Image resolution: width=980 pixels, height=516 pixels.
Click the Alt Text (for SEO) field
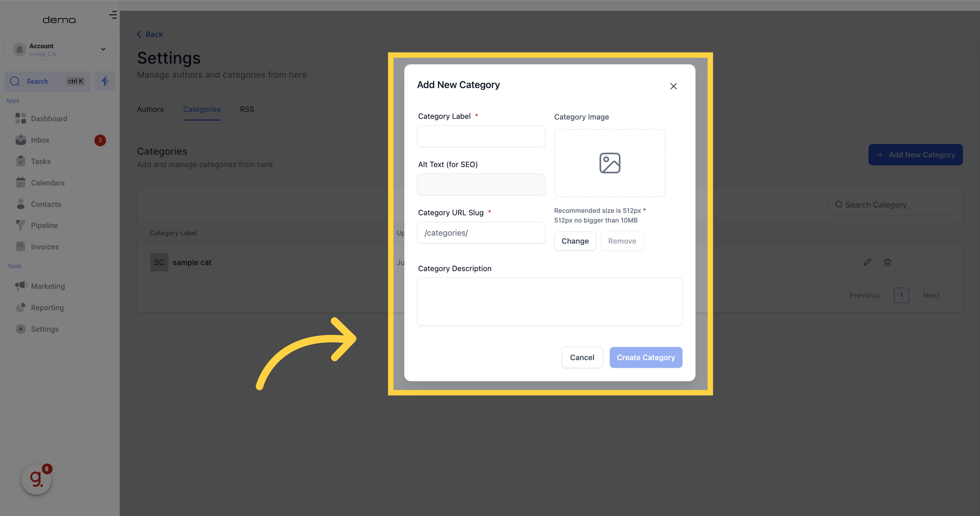point(481,184)
